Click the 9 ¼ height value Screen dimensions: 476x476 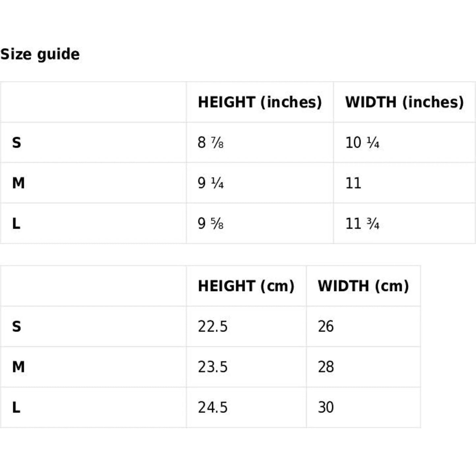(x=210, y=183)
